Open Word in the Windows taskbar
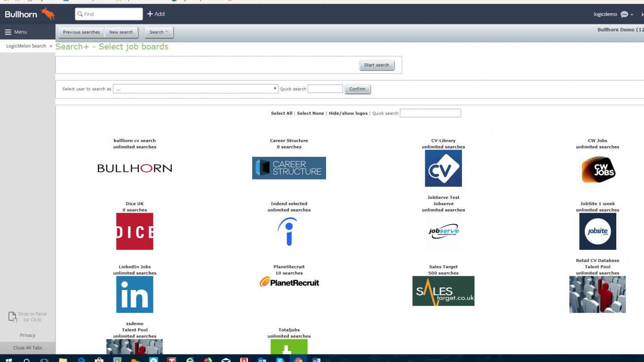The image size is (644, 362). 317,359
